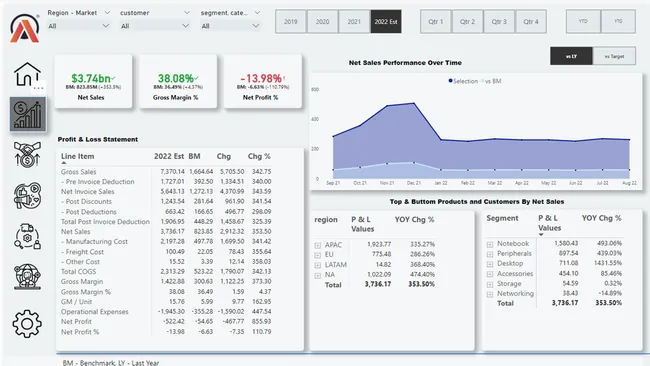Collapse customer slicer header chevron
650x366 pixels.
point(187,13)
